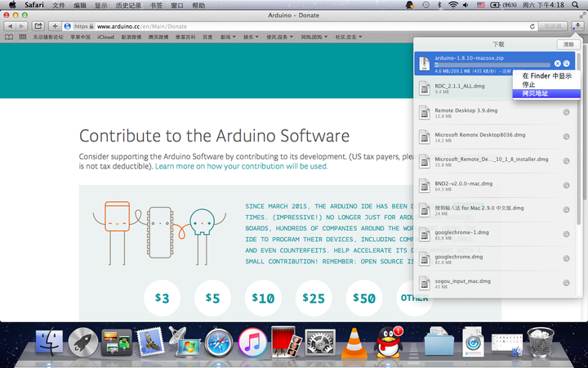Expand the 新闻 bookmarks folder
Image resolution: width=588 pixels, height=368 pixels.
click(228, 37)
